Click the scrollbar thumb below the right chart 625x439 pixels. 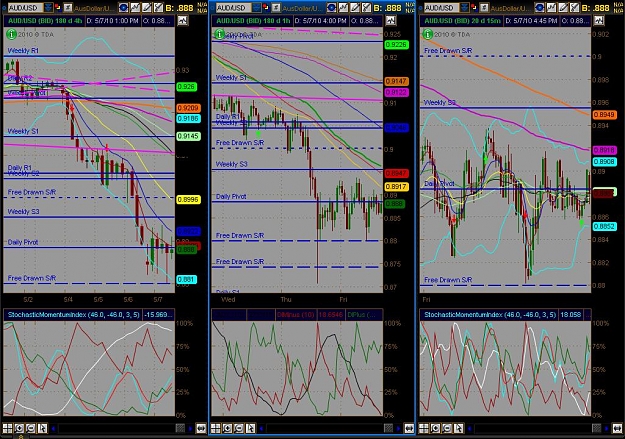point(597,429)
